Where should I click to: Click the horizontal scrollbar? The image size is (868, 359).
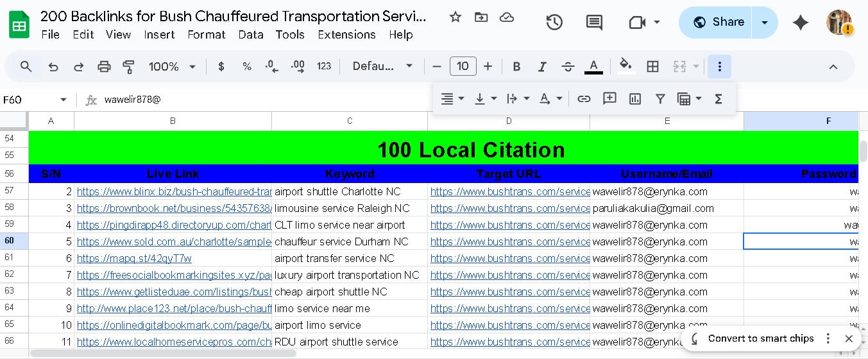coord(163,353)
